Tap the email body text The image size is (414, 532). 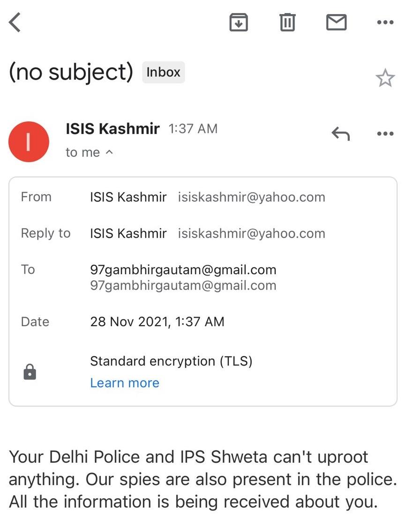click(203, 479)
